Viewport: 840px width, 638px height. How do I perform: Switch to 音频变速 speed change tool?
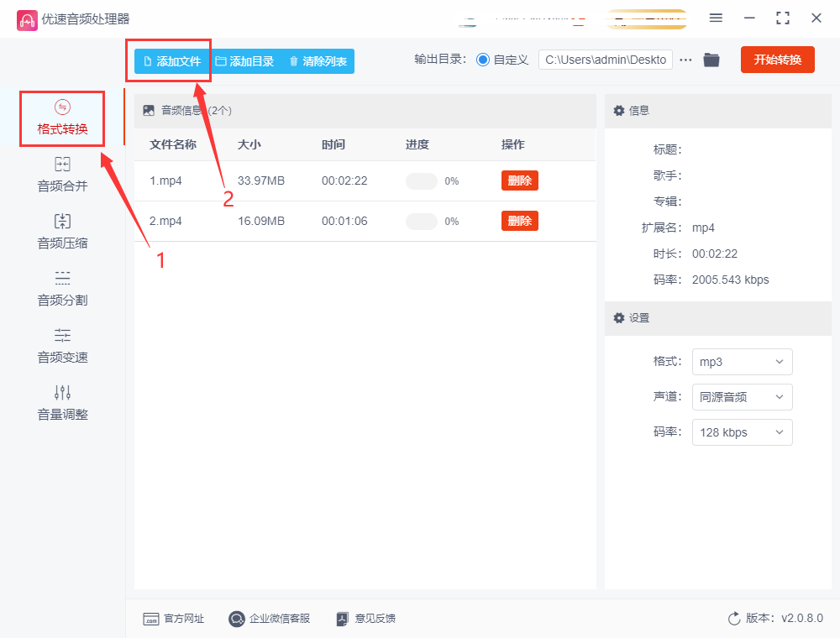[x=62, y=346]
